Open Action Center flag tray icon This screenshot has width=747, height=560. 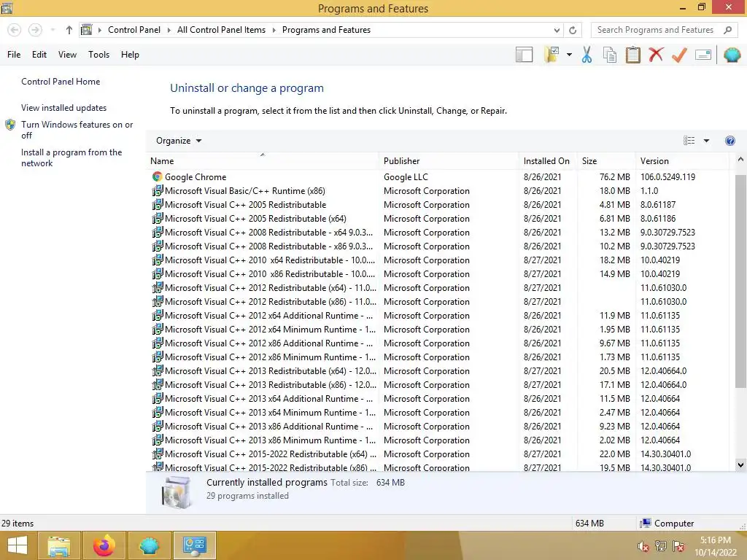(678, 546)
